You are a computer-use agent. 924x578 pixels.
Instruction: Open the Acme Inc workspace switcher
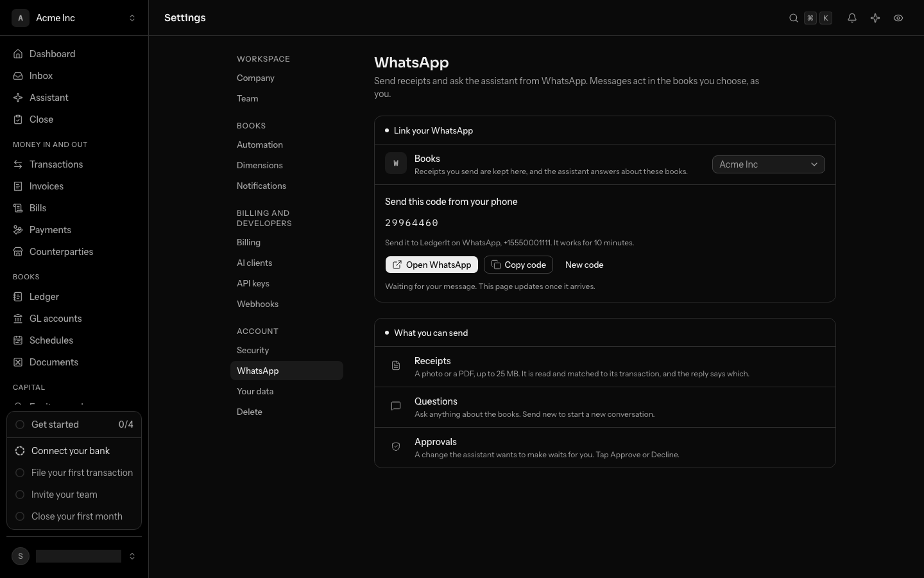click(74, 18)
